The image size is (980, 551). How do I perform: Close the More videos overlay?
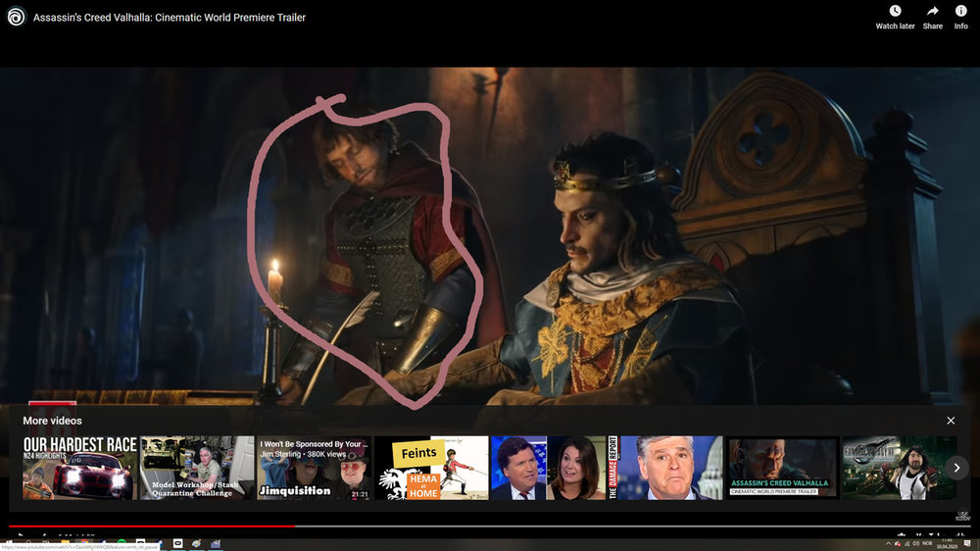[x=951, y=421]
